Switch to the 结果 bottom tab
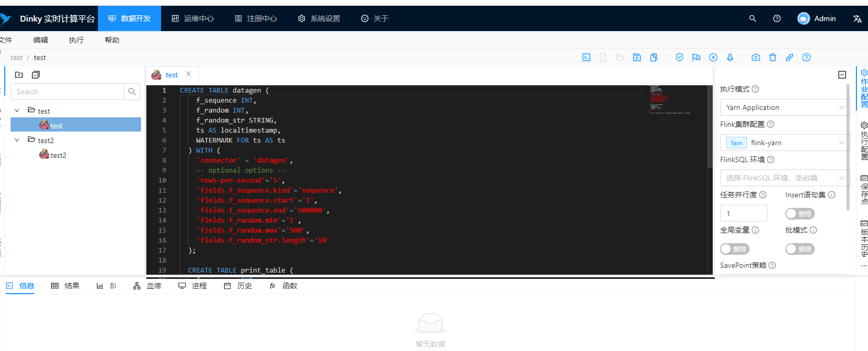 (x=65, y=286)
